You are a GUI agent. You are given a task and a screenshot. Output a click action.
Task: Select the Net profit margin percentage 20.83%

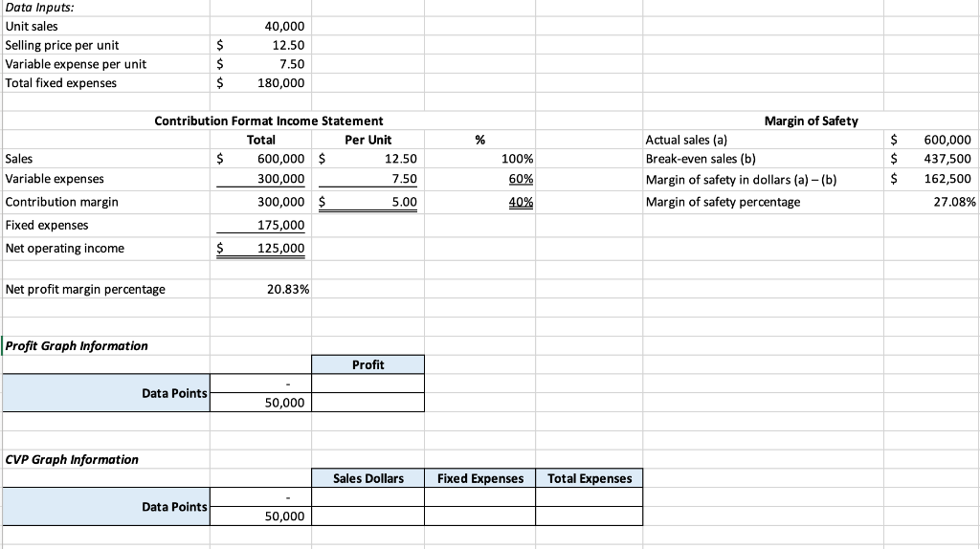(x=287, y=289)
